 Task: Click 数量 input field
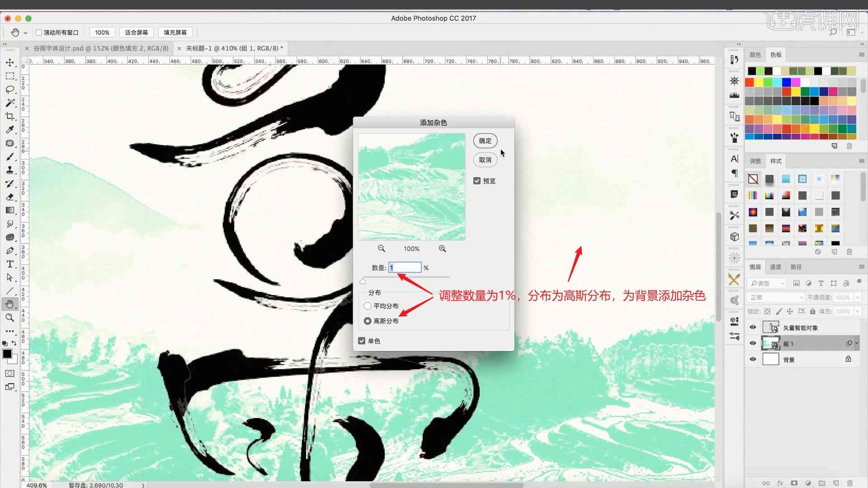(x=405, y=267)
